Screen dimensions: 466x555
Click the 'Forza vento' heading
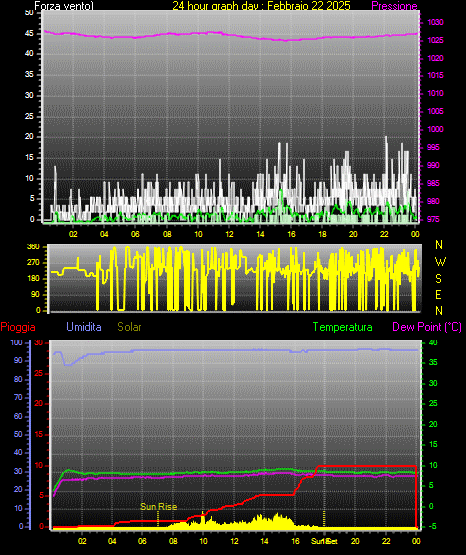[x=64, y=6]
